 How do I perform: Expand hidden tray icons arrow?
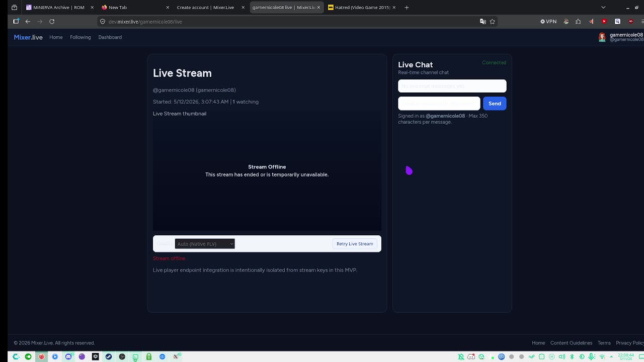point(611,357)
